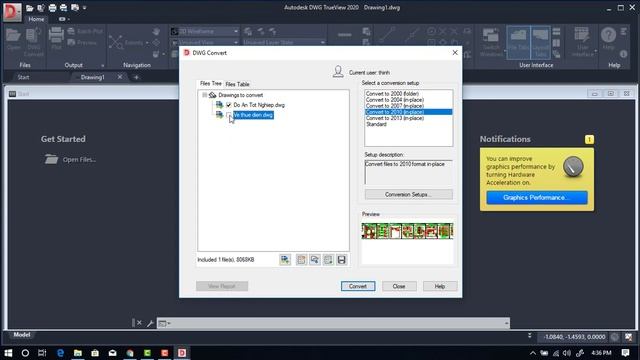Open the Windows Start menu
Viewport: 640px width, 360px height.
point(8,353)
